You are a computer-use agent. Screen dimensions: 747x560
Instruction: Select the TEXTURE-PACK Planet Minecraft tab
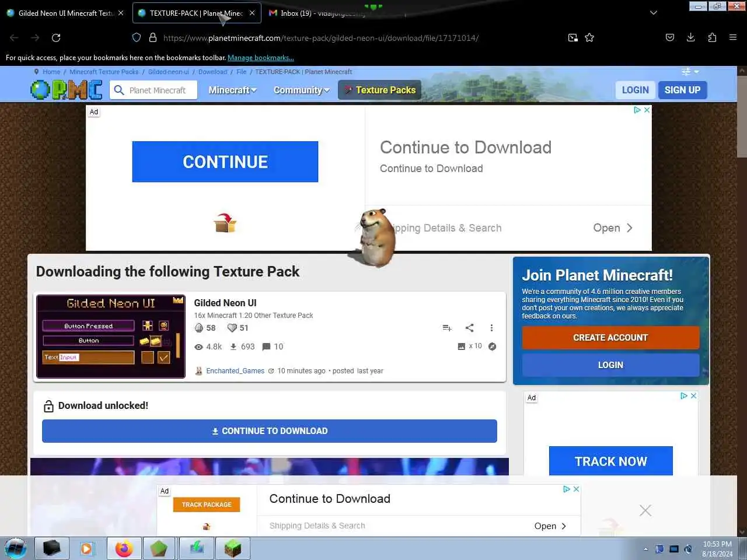[196, 13]
